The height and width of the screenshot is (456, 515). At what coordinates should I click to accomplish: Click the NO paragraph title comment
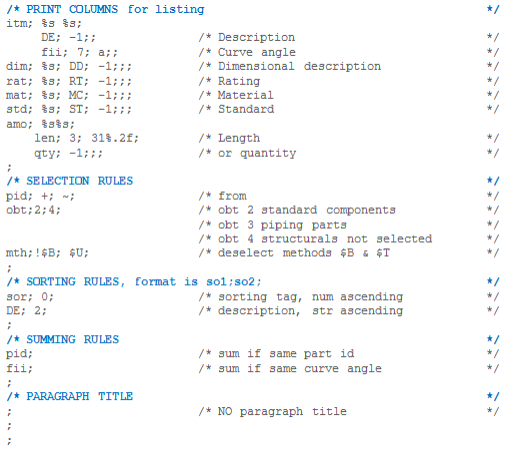(273, 412)
